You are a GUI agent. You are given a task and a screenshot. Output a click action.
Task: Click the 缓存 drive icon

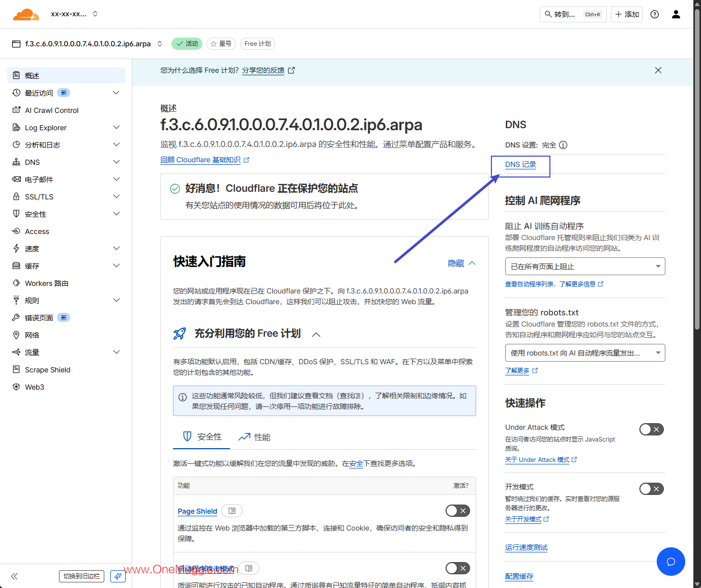tap(16, 266)
